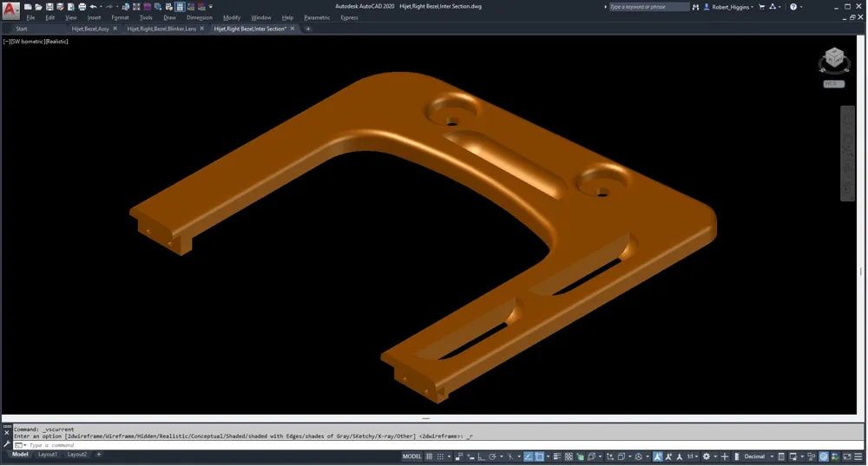This screenshot has width=868, height=466.
Task: Open the Modify menu
Action: (232, 17)
